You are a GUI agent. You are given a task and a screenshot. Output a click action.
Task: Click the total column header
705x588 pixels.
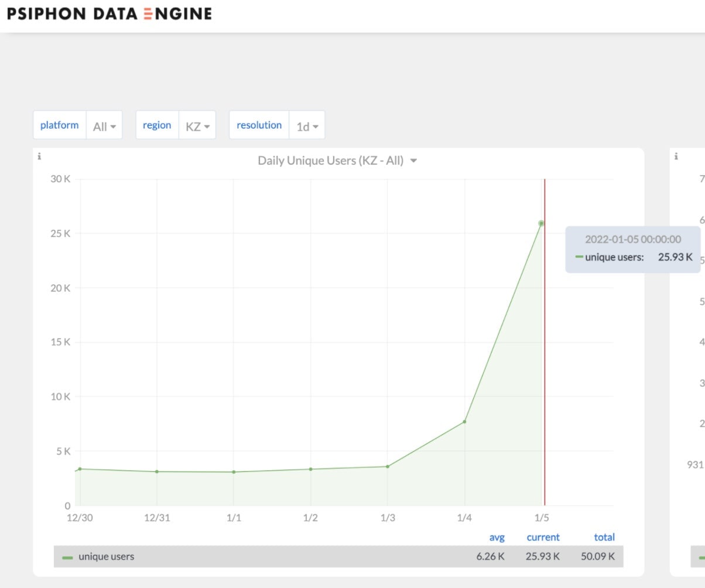click(604, 537)
